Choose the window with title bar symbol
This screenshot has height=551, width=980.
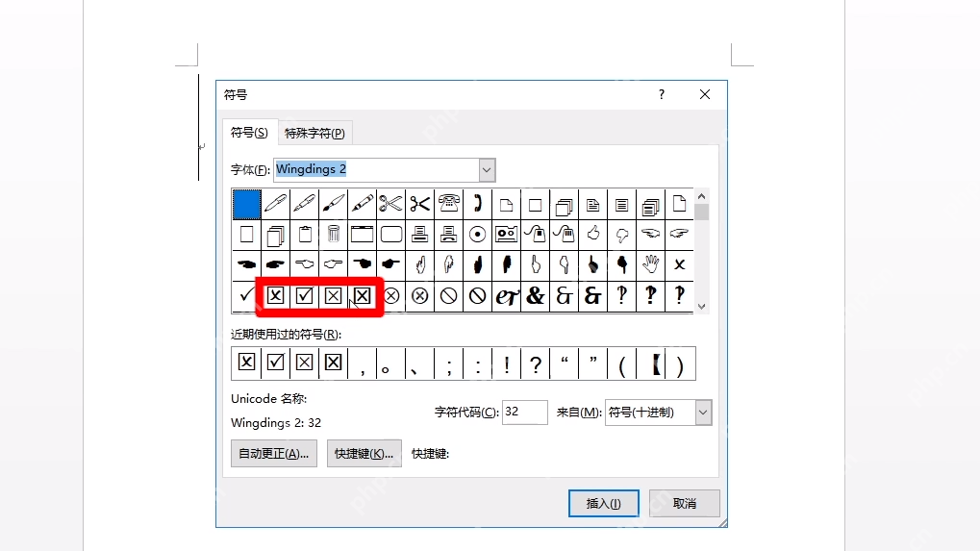[x=363, y=235]
